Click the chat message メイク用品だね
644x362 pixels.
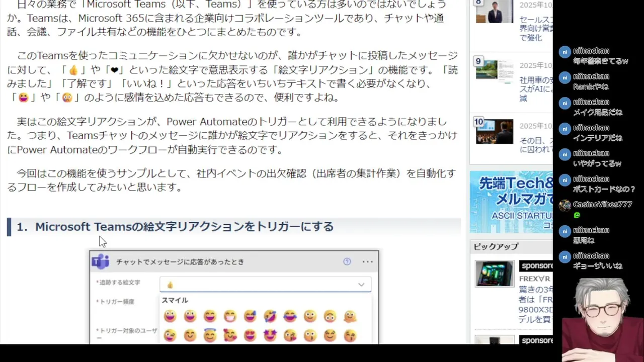(598, 112)
